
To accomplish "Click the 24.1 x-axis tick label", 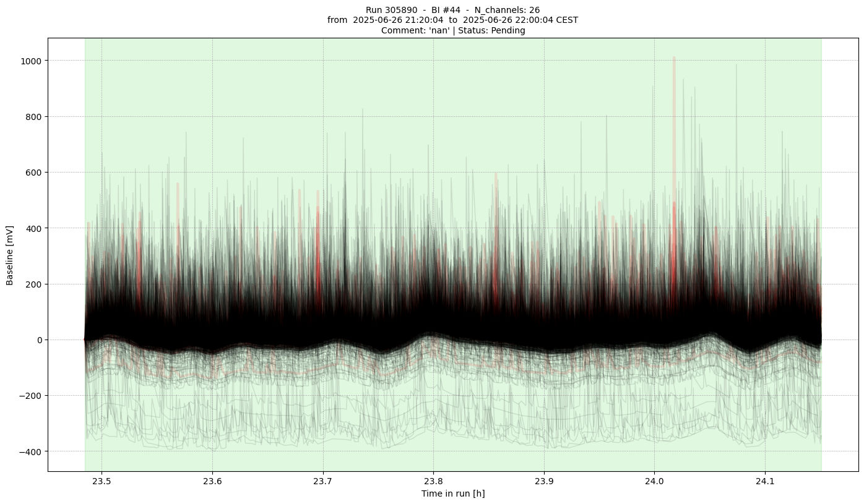I will 765,481.
